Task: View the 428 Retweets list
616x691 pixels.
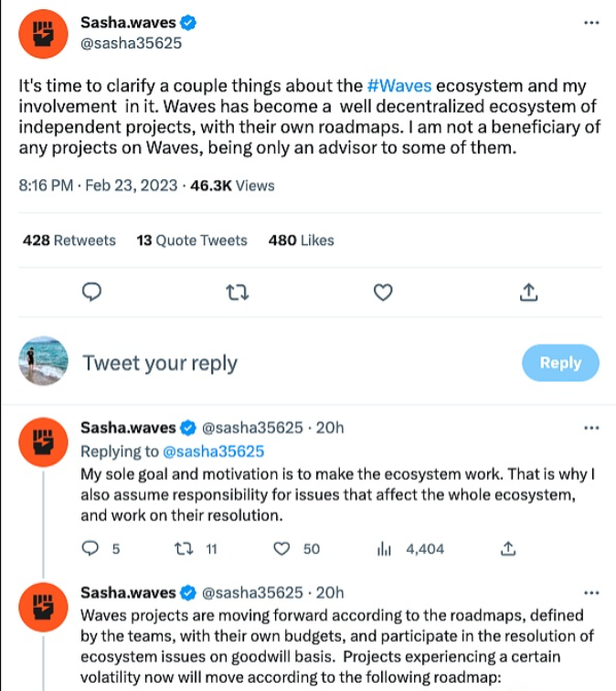Action: point(69,240)
